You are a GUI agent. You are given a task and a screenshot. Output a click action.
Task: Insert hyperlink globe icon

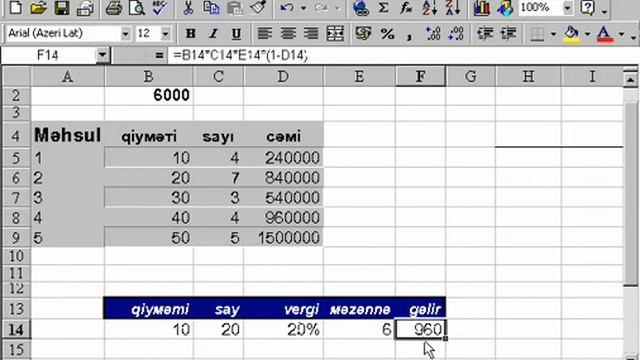pos(361,8)
